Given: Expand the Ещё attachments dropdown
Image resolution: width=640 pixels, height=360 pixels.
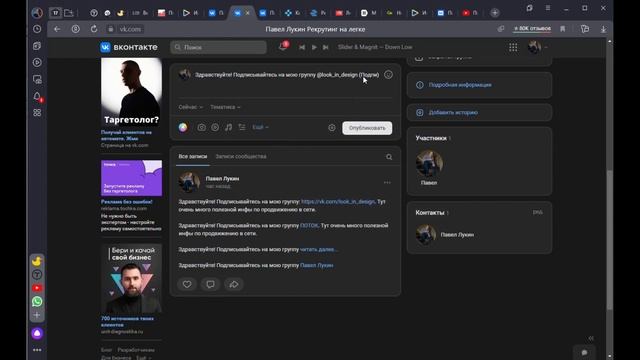Looking at the screenshot, I should point(260,127).
